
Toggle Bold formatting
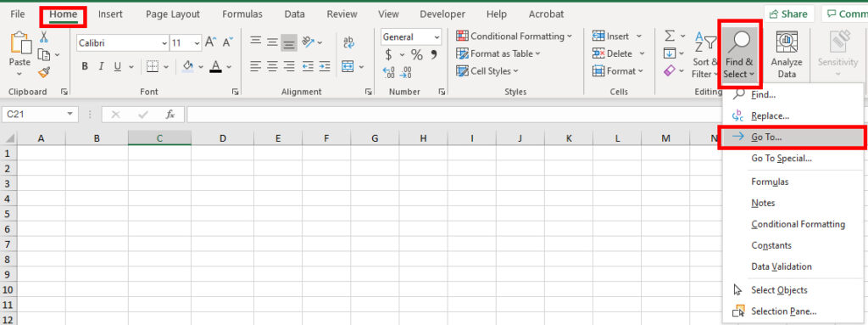(85, 66)
